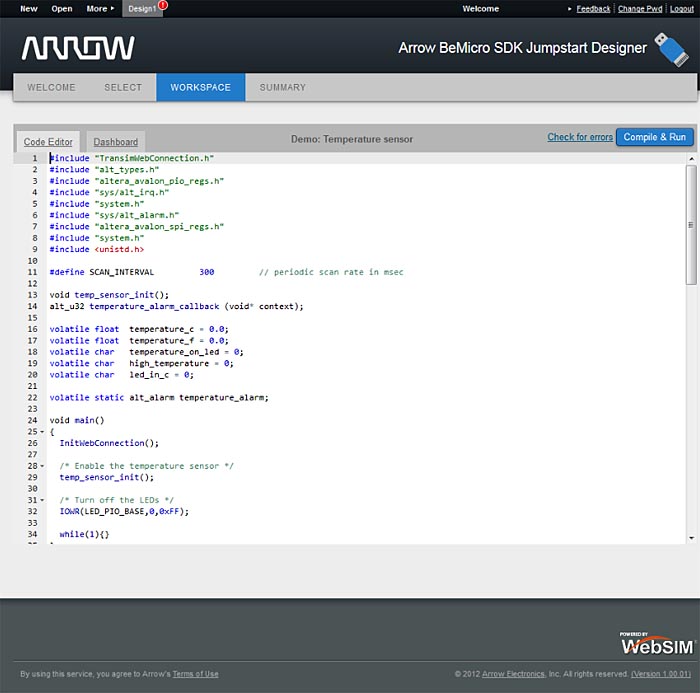Screen dimensions: 700x693
Task: Click the red alert badge on Design1
Action: 163,5
